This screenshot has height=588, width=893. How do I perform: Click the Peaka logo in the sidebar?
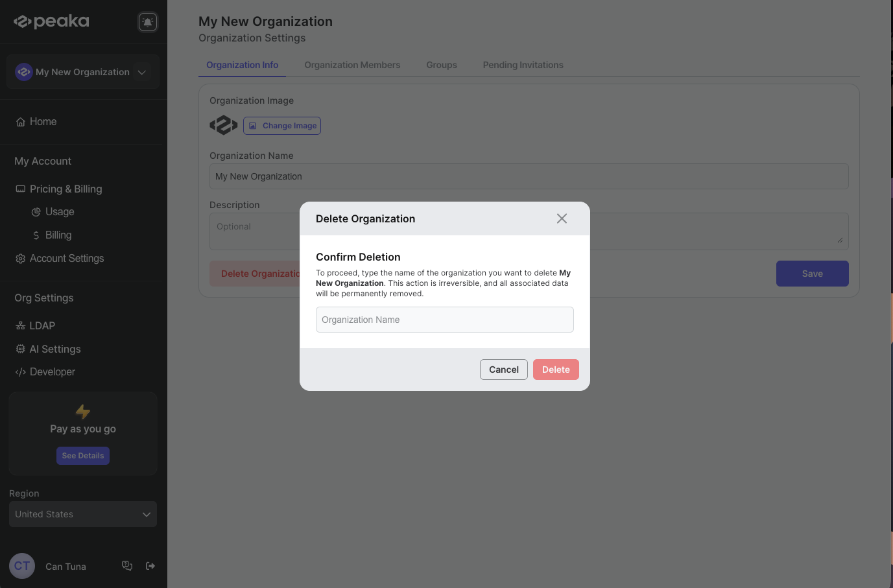[x=51, y=21]
